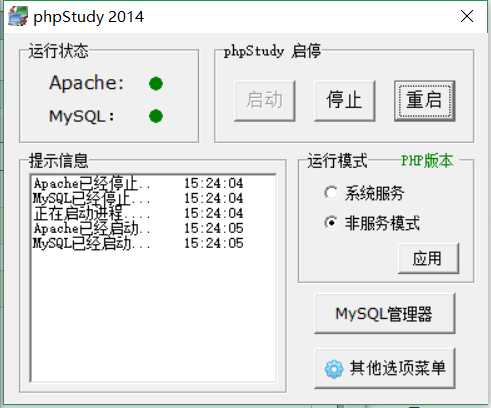This screenshot has height=408, width=491.
Task: Click log line 'Apache已经启动' at 15:24:05
Action: 138,228
